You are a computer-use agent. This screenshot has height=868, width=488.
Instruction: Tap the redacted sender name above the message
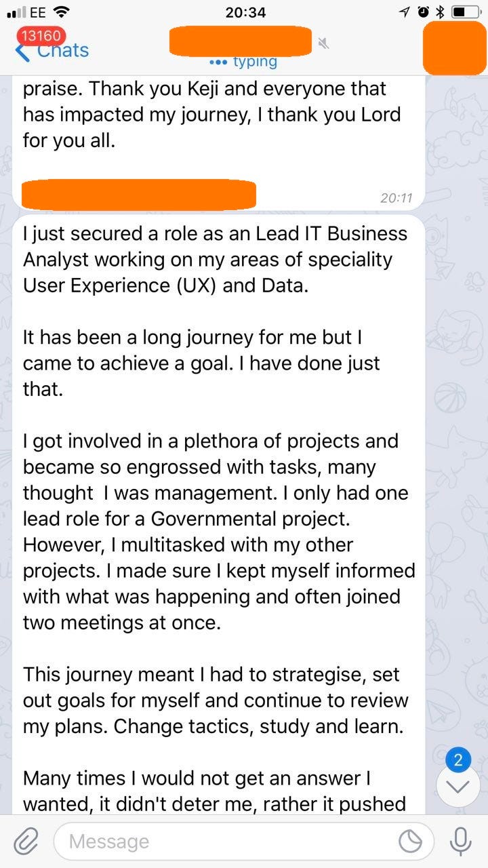pos(139,195)
